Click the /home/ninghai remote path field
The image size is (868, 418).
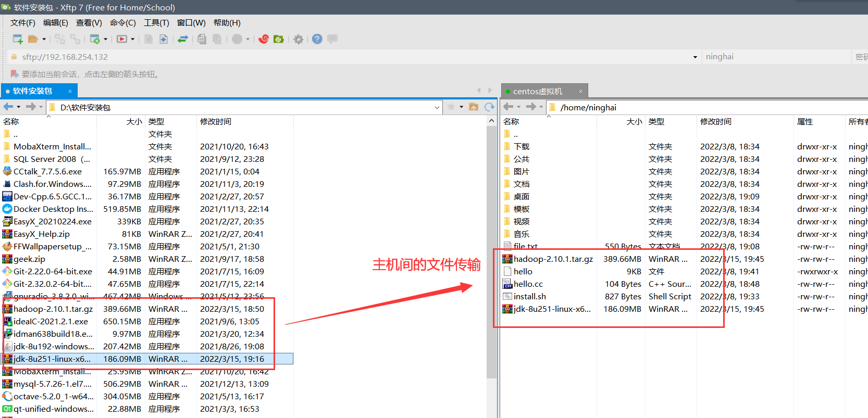(708, 107)
